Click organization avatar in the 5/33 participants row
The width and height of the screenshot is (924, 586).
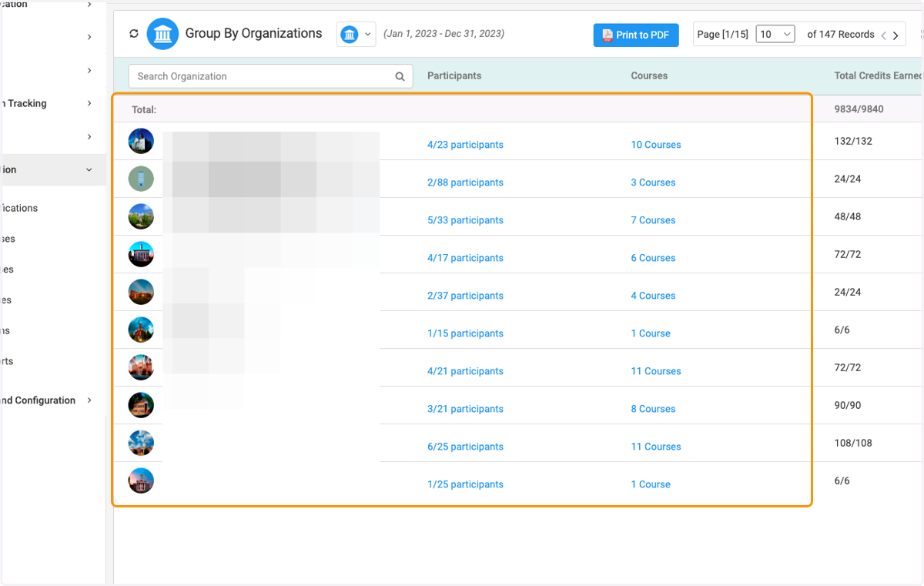pos(141,216)
